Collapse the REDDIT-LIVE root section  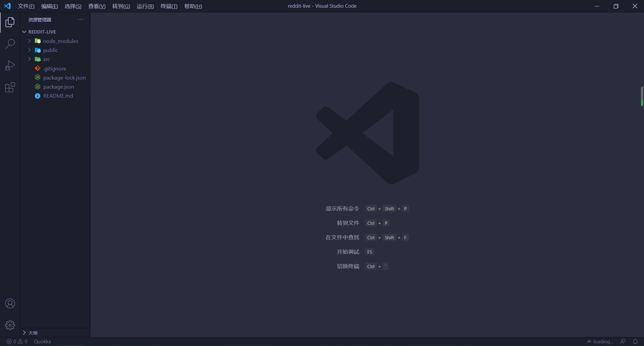tap(24, 32)
